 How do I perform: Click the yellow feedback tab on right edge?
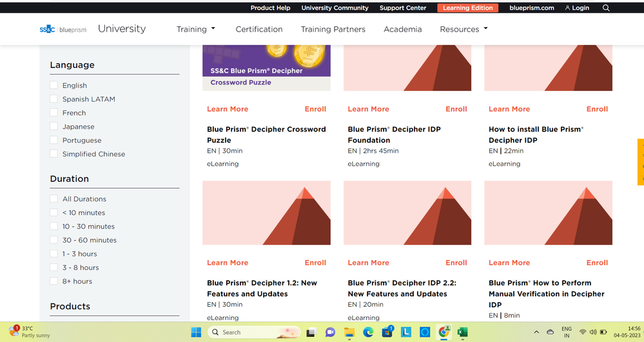click(641, 162)
